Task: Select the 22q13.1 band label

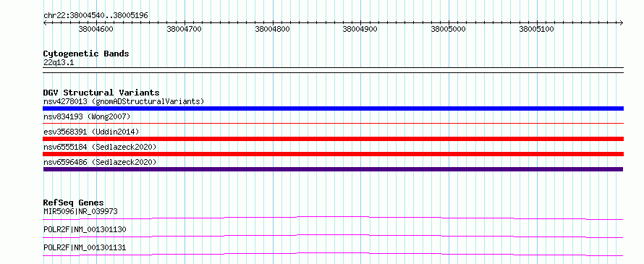Action: tap(59, 63)
